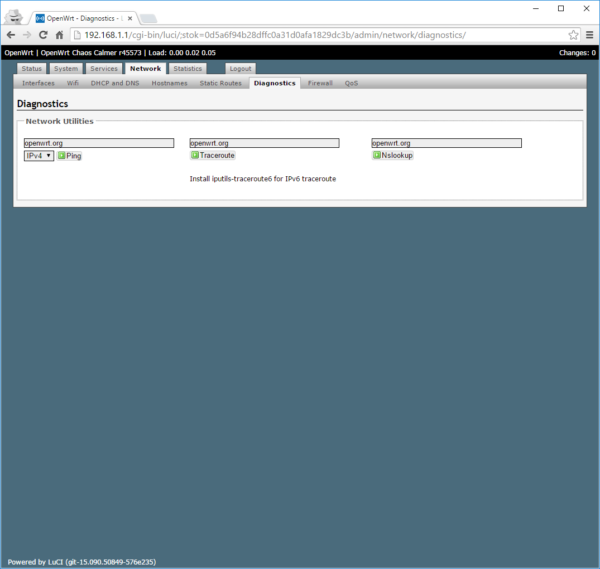Expand the IPv4 protocol dropdown

(x=39, y=156)
